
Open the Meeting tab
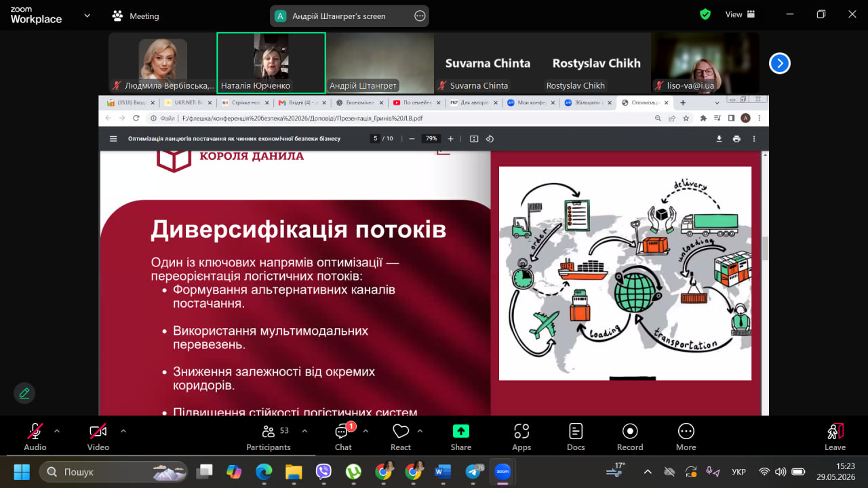(136, 16)
